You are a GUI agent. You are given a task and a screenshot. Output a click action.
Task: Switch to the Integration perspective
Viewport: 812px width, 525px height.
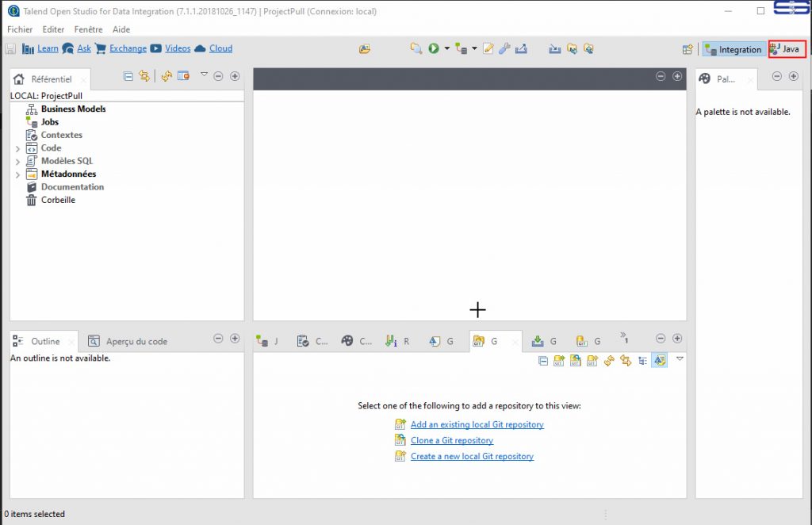733,49
